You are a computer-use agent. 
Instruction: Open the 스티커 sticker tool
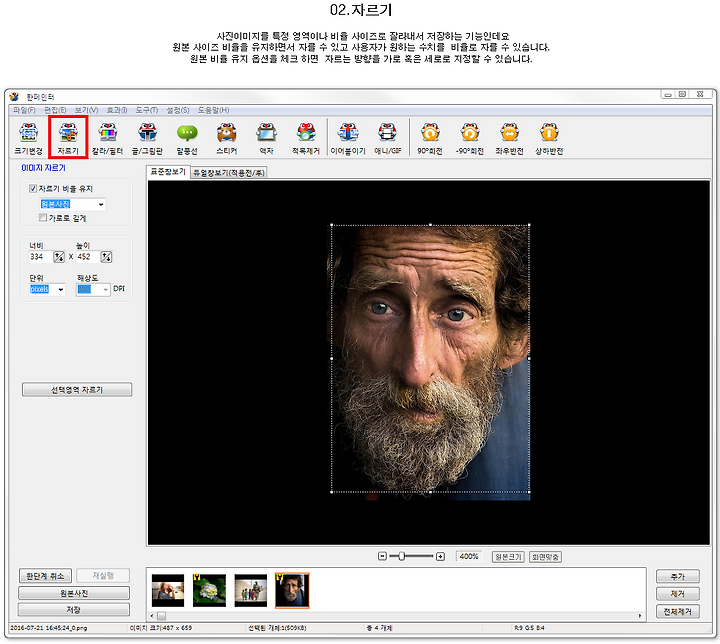(226, 138)
